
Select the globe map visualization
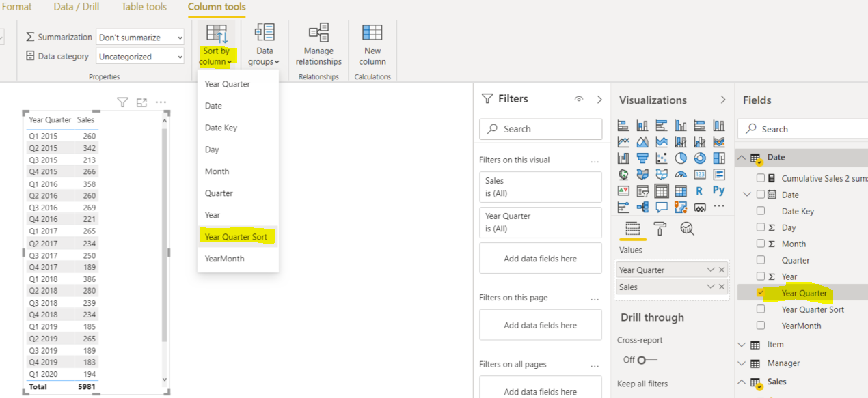[623, 175]
